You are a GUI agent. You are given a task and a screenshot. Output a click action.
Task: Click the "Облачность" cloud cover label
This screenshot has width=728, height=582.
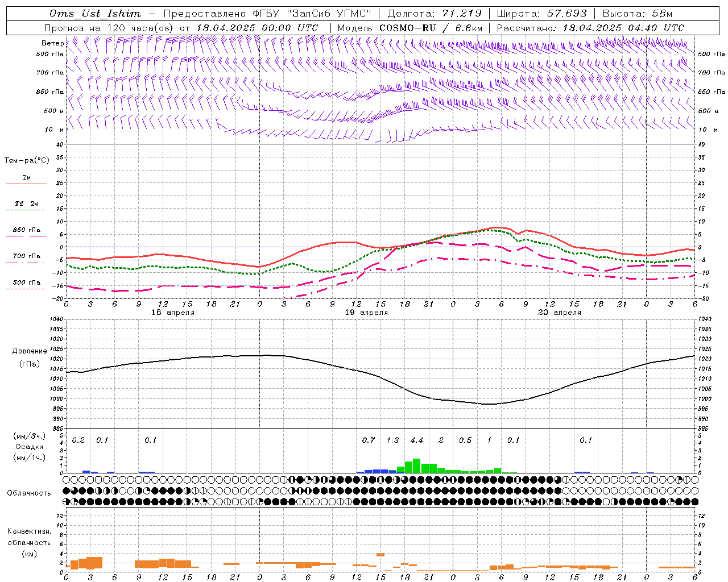pyautogui.click(x=29, y=493)
